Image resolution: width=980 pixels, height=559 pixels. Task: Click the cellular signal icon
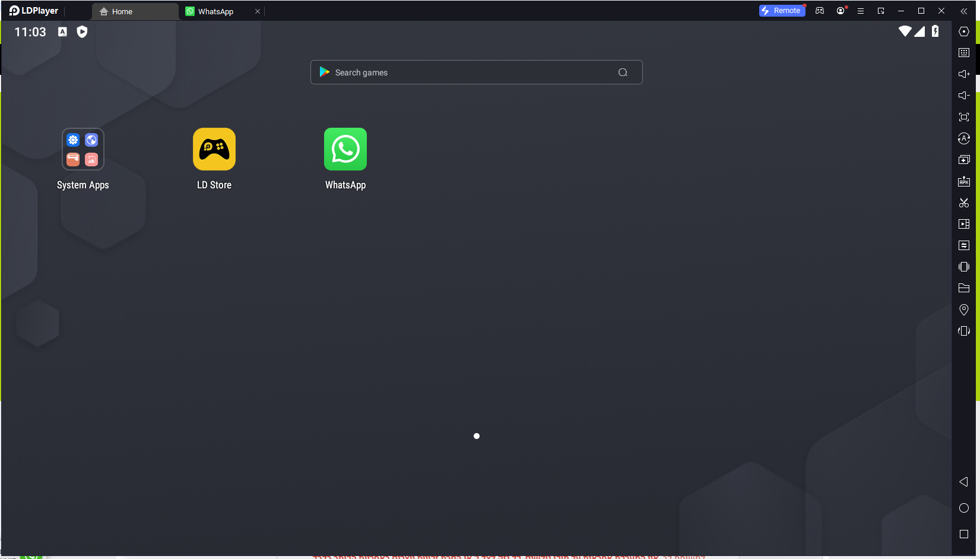(x=919, y=31)
